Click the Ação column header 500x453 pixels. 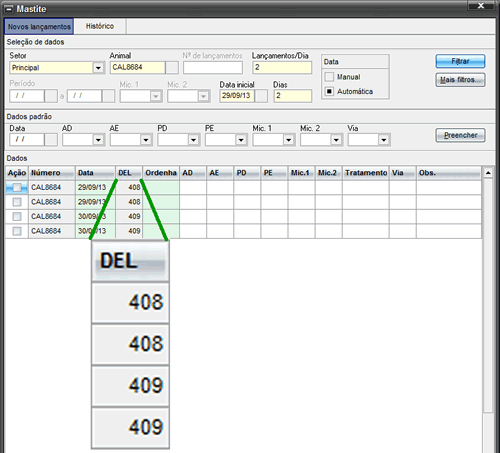point(17,173)
